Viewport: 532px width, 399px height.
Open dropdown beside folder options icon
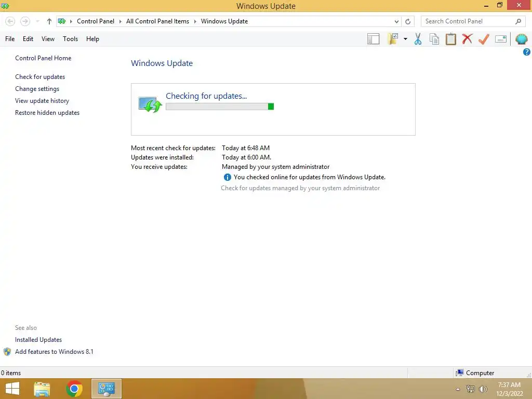coord(405,39)
